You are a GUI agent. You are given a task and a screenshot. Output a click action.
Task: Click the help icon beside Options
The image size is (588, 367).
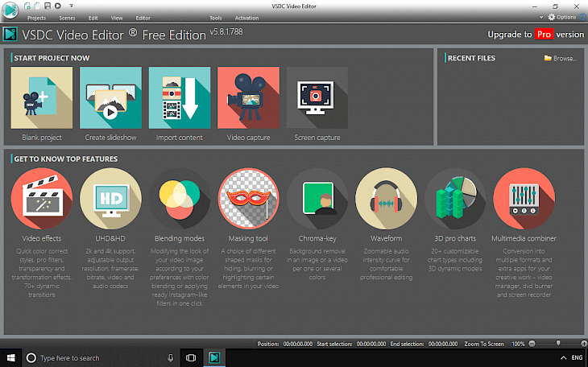click(x=583, y=17)
